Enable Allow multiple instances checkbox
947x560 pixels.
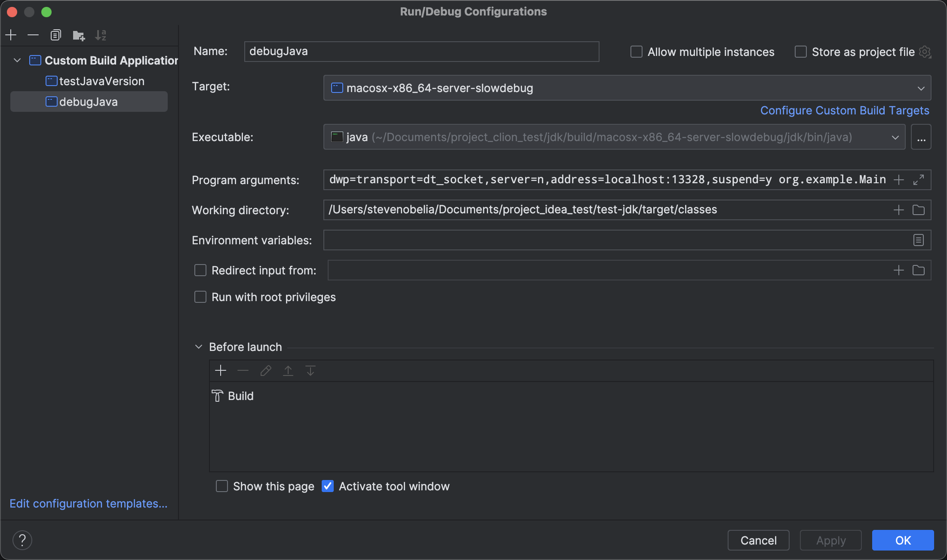[x=636, y=52]
